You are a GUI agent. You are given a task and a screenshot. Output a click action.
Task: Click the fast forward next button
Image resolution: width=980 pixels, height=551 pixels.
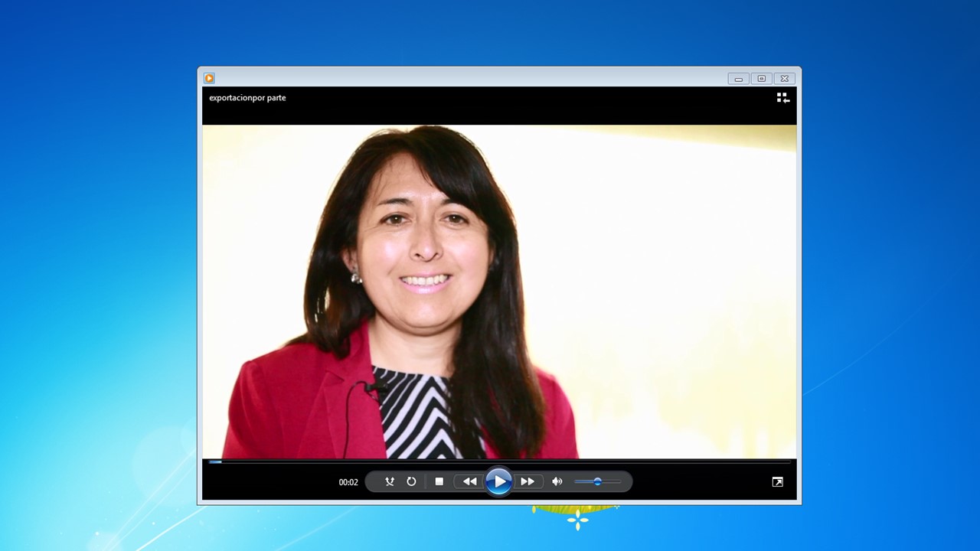point(528,481)
